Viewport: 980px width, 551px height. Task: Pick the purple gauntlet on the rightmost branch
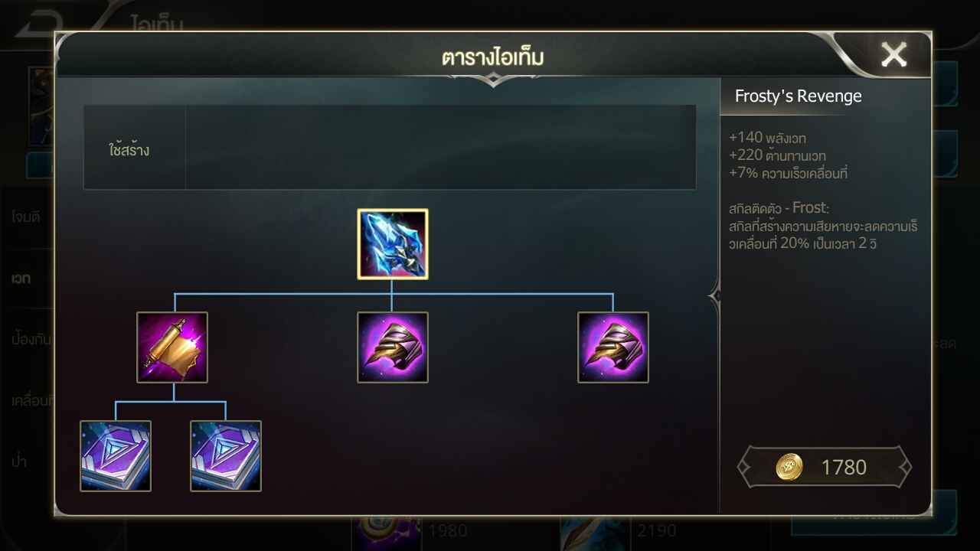coord(613,347)
